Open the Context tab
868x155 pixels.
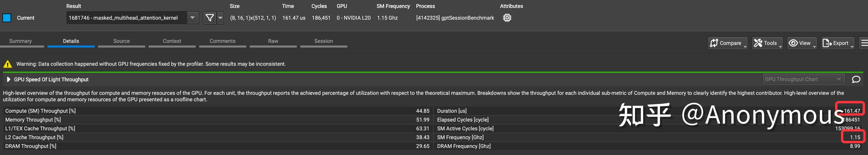[x=172, y=41]
